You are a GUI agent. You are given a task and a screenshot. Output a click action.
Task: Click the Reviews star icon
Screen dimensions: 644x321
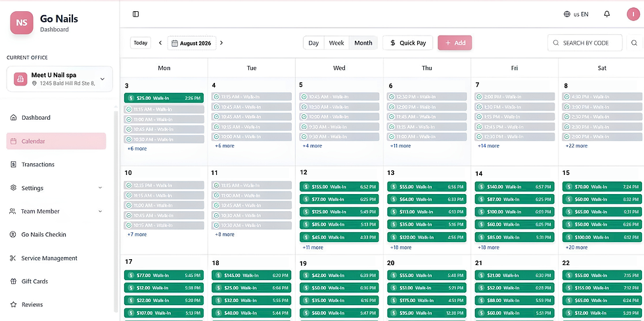[x=13, y=305]
